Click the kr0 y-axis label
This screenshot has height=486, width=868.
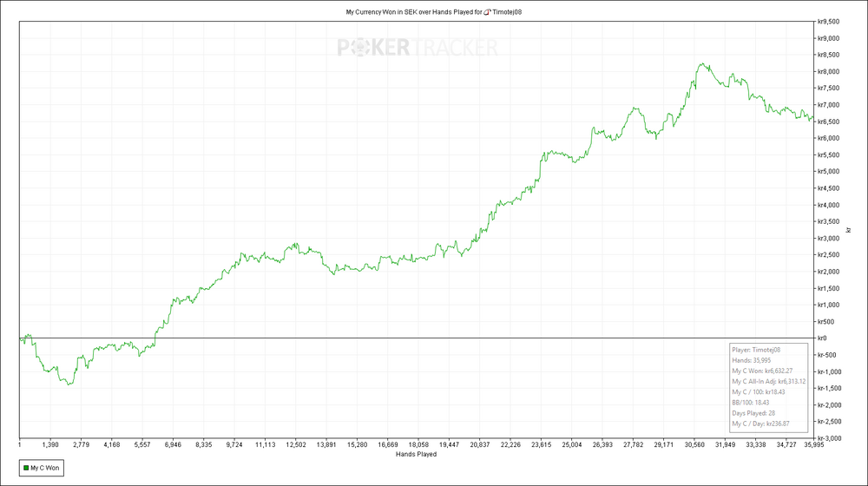coord(822,338)
